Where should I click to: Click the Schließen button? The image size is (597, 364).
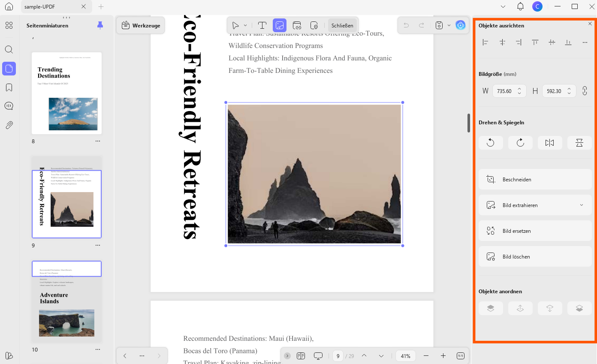pyautogui.click(x=342, y=25)
